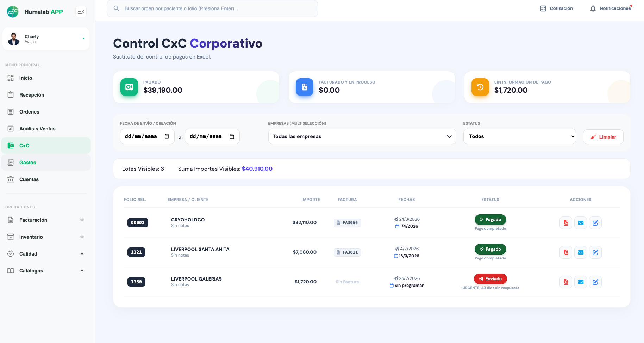Viewport: 644px width, 343px height.
Task: Open Ordenes in the sidebar
Action: point(46,112)
